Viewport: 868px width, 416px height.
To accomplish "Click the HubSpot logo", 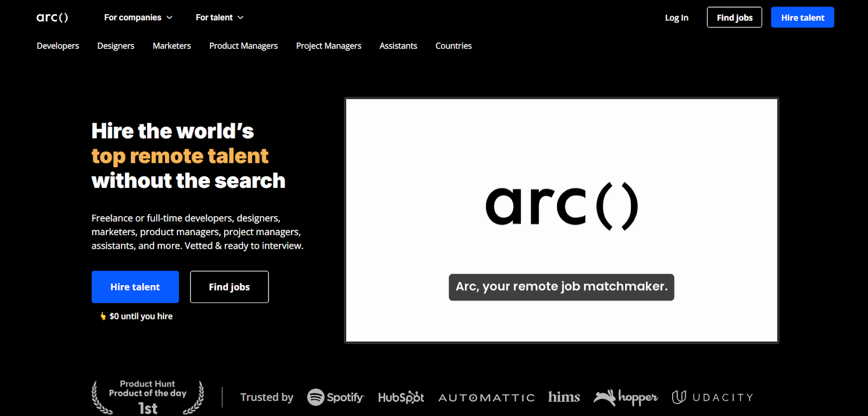I will pos(401,398).
